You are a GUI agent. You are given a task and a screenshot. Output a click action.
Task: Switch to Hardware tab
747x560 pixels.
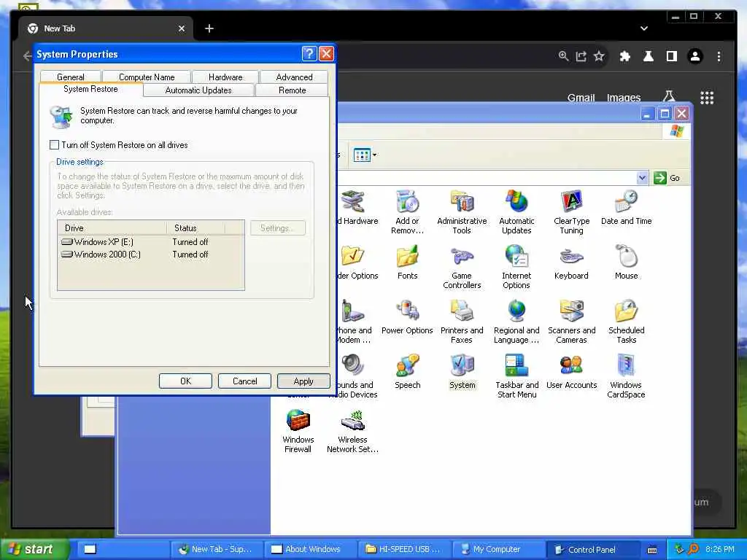[x=225, y=77]
